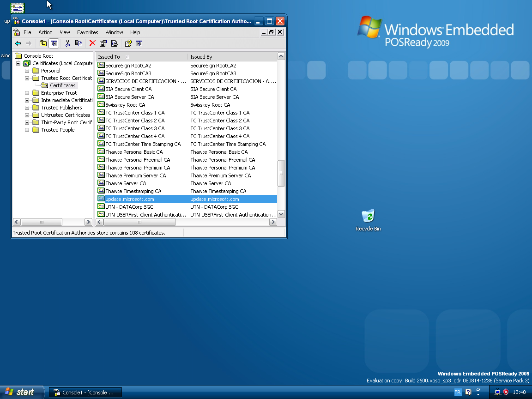Click the certificate icon for SecureSign RootCA2
The image size is (532, 399).
101,65
